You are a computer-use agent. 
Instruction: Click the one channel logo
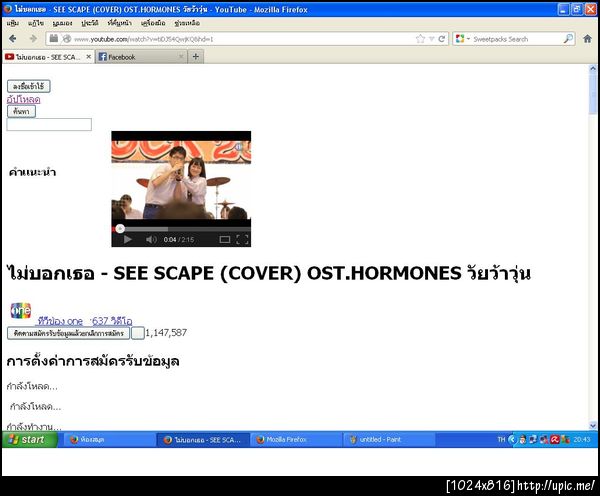coord(21,311)
